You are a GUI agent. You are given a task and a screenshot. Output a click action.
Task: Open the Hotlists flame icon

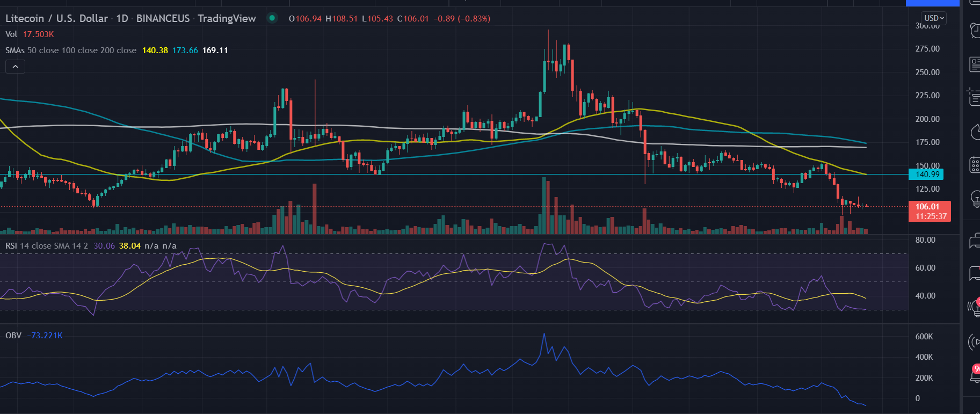[975, 132]
